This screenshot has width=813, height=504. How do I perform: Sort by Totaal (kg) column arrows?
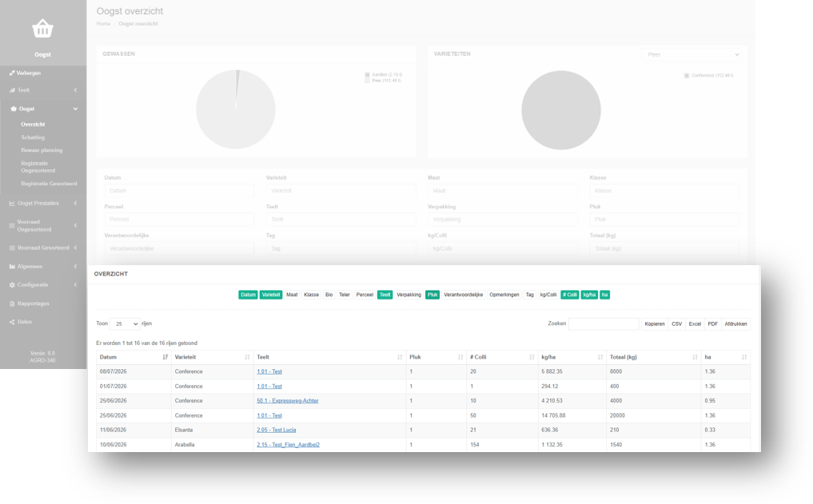coord(695,357)
